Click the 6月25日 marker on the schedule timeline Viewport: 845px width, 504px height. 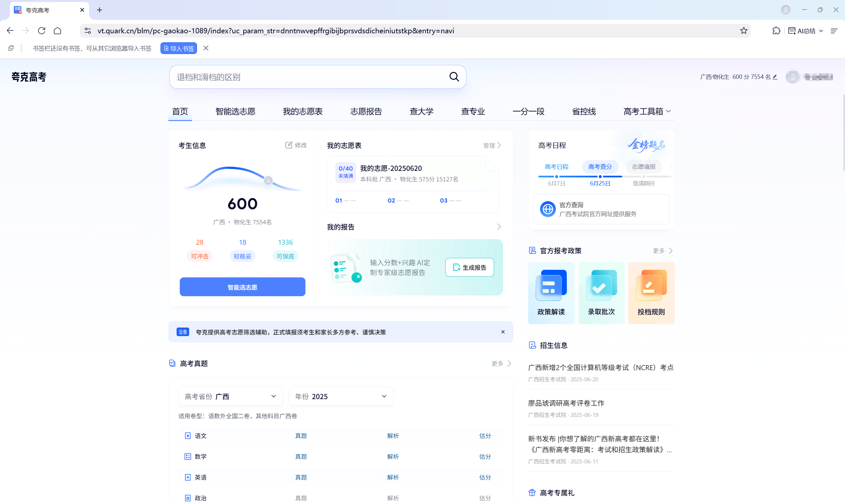pyautogui.click(x=600, y=176)
